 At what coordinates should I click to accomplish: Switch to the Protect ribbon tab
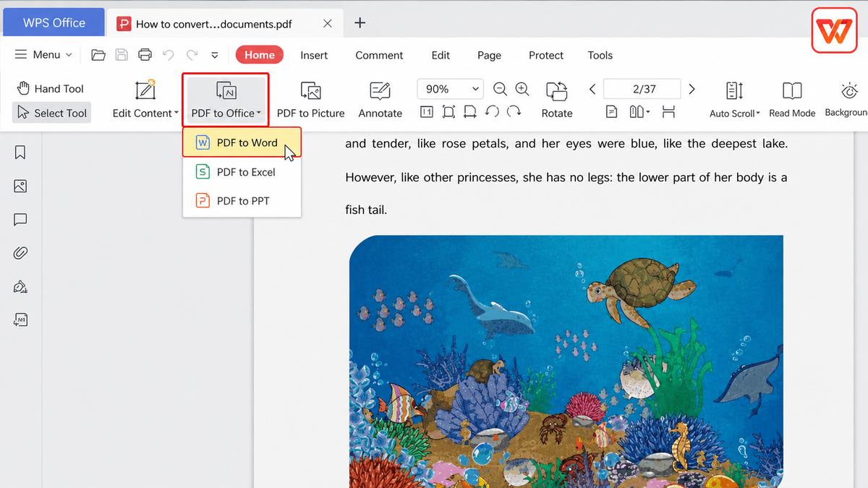pyautogui.click(x=546, y=55)
